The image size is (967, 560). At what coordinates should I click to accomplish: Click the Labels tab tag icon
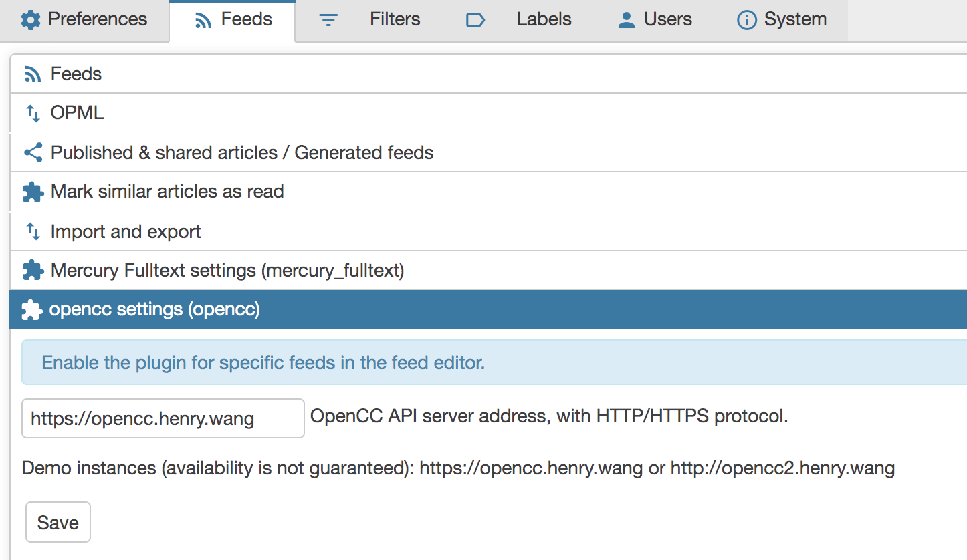click(x=475, y=21)
